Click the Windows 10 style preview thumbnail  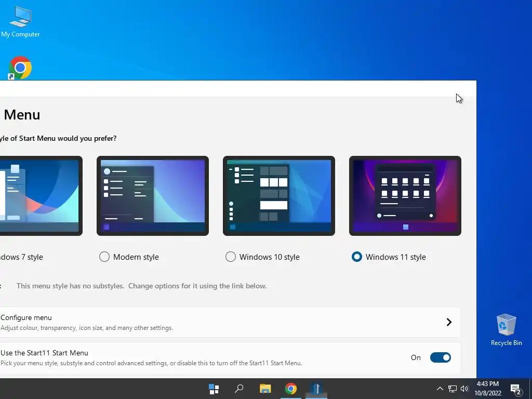tap(279, 196)
